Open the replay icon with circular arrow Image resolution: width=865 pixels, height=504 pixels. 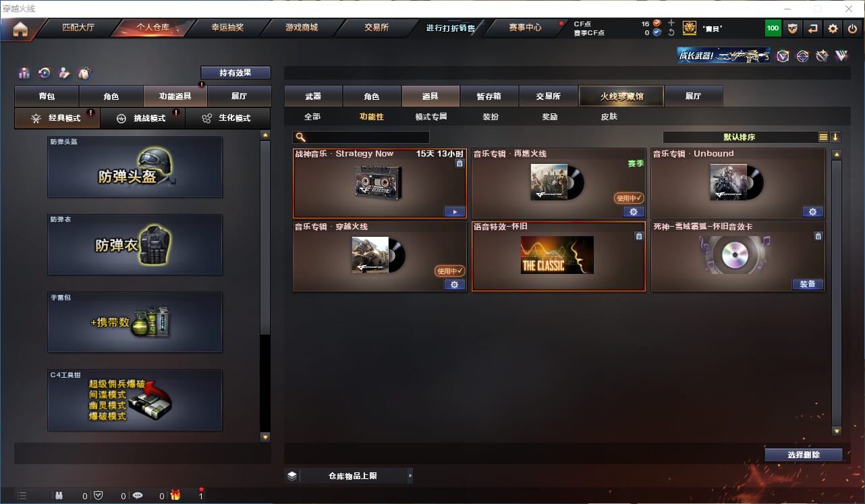tap(45, 73)
